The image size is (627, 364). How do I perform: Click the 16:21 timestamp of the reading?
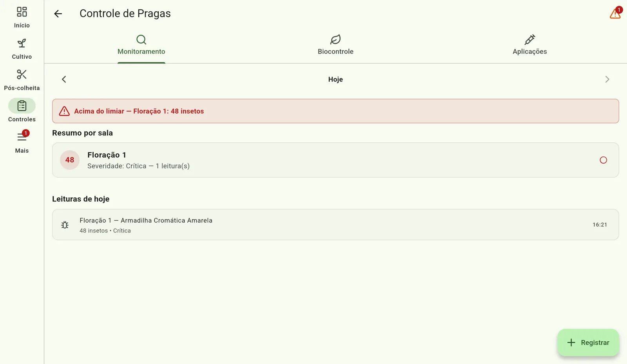coord(600,225)
